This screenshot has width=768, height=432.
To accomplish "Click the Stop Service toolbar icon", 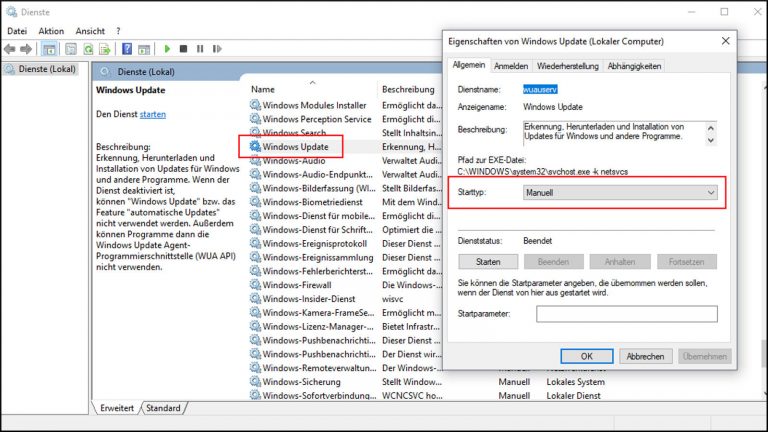I will [184, 48].
